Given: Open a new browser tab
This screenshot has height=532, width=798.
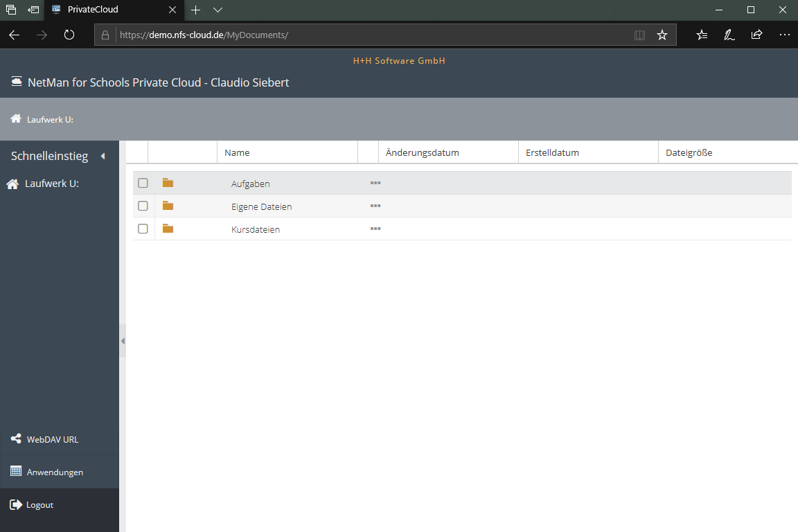Looking at the screenshot, I should coord(195,10).
